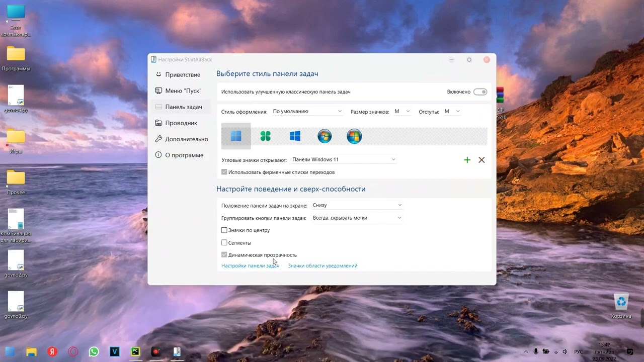
Task: Show hidden tray icons chevron
Action: point(526,352)
